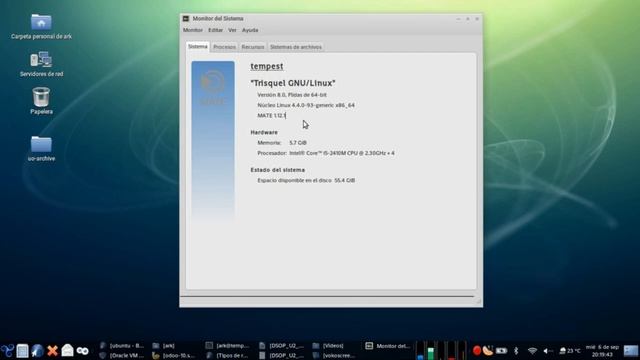
Task: Open the Servidores de red desktop icon
Action: tap(41, 64)
